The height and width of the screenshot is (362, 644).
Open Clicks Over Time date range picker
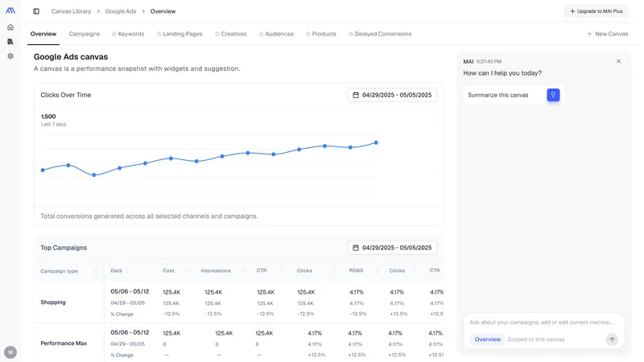tap(392, 95)
